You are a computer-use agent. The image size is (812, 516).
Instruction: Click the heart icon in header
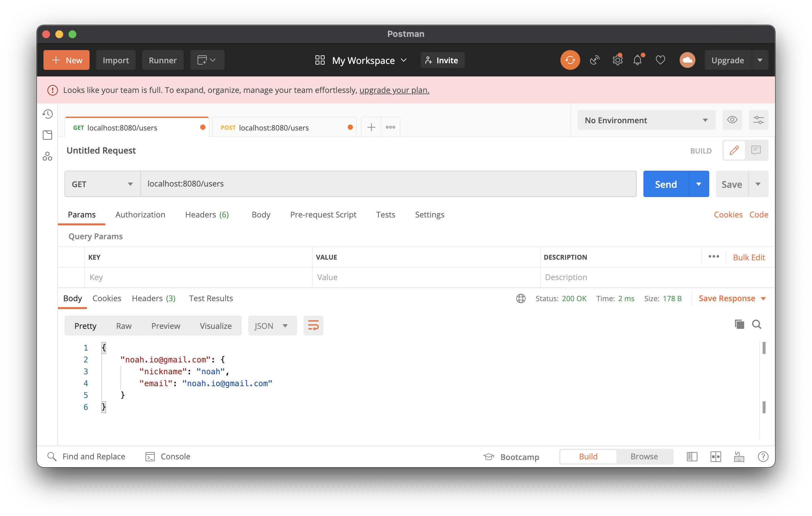pos(660,60)
